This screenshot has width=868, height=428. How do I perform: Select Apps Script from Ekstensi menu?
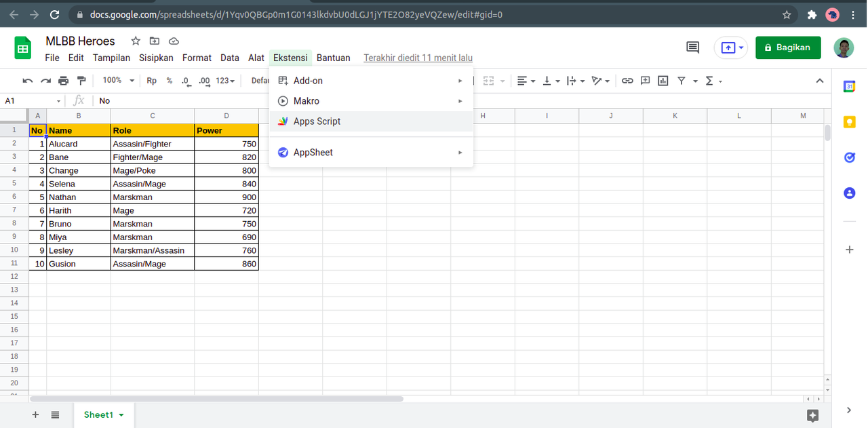(371, 121)
